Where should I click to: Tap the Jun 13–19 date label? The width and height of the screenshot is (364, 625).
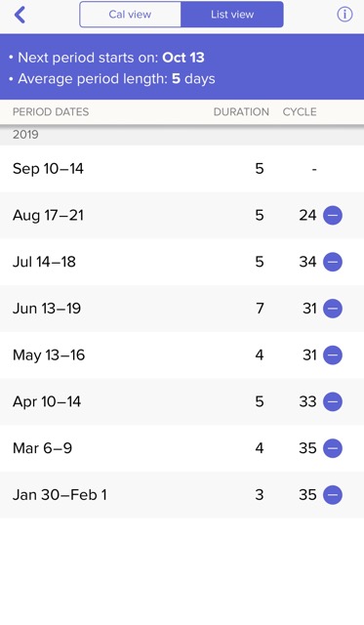coord(47,309)
